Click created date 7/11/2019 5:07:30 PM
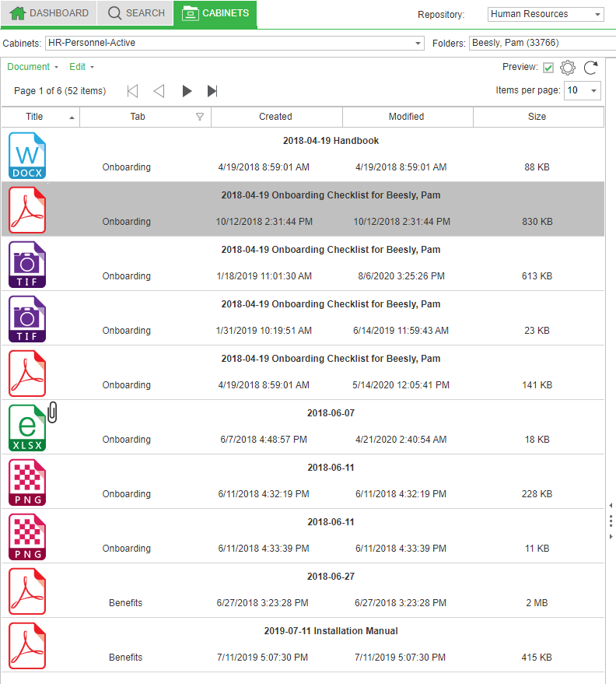 tap(262, 658)
